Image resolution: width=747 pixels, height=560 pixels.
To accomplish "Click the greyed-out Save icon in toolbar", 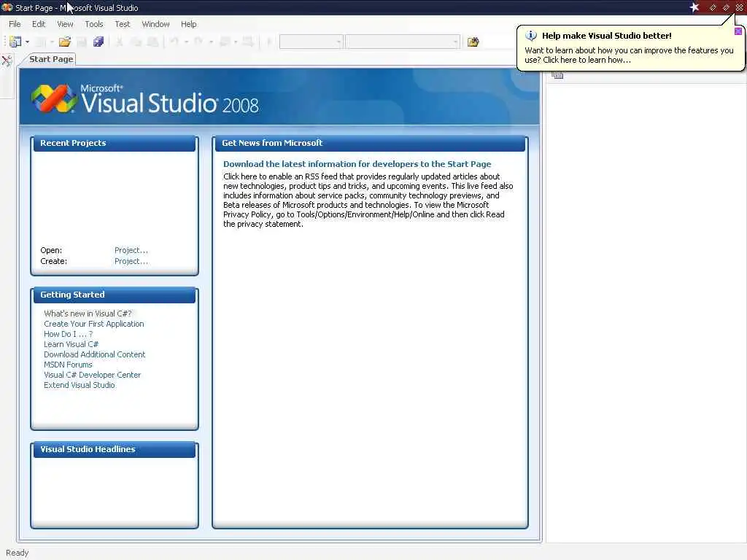I will coord(82,42).
